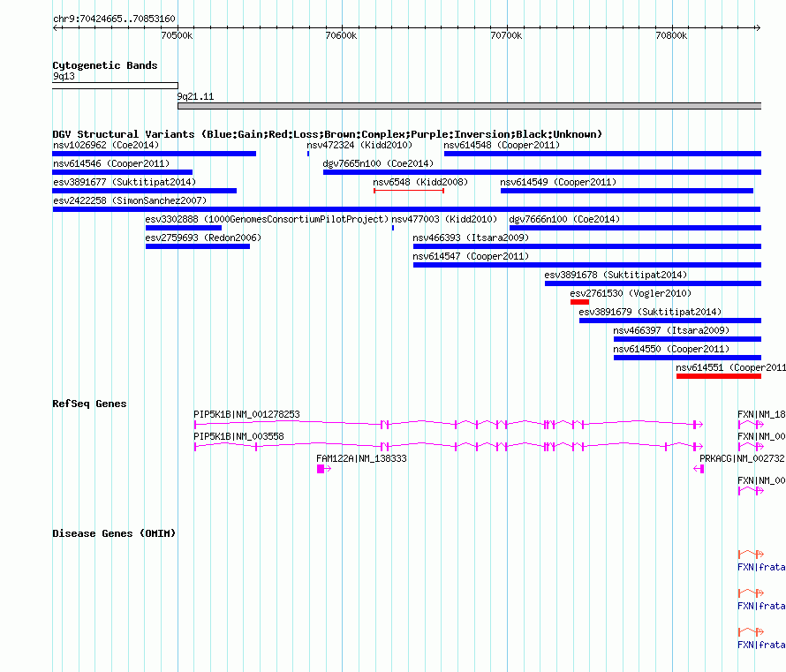
Task: Open the PIP5K1B|NM_003558 transcript label
Action: coord(238,436)
